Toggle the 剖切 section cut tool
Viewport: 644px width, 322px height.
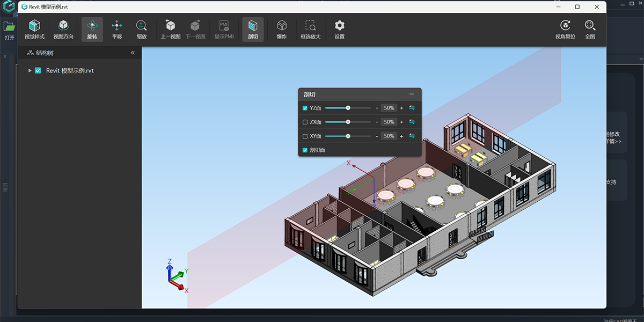point(253,29)
